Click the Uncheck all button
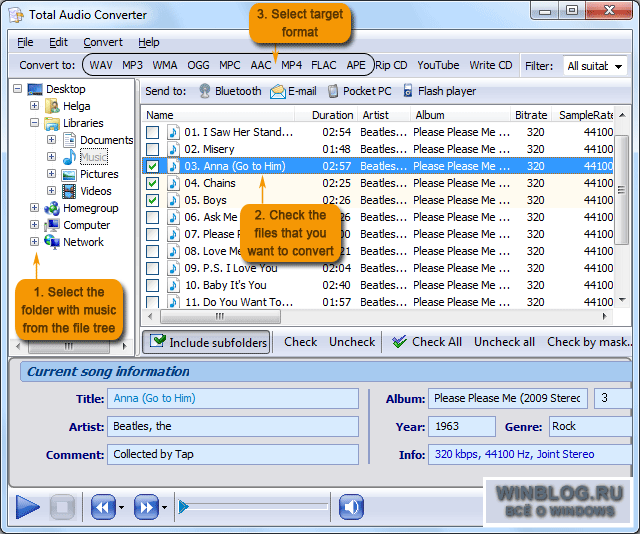The image size is (640, 534). coord(504,342)
